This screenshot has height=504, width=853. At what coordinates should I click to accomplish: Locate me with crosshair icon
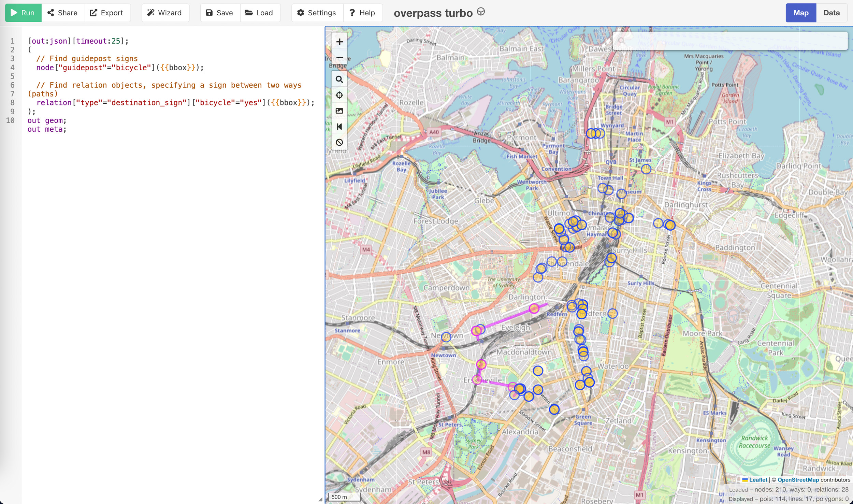[x=339, y=95]
